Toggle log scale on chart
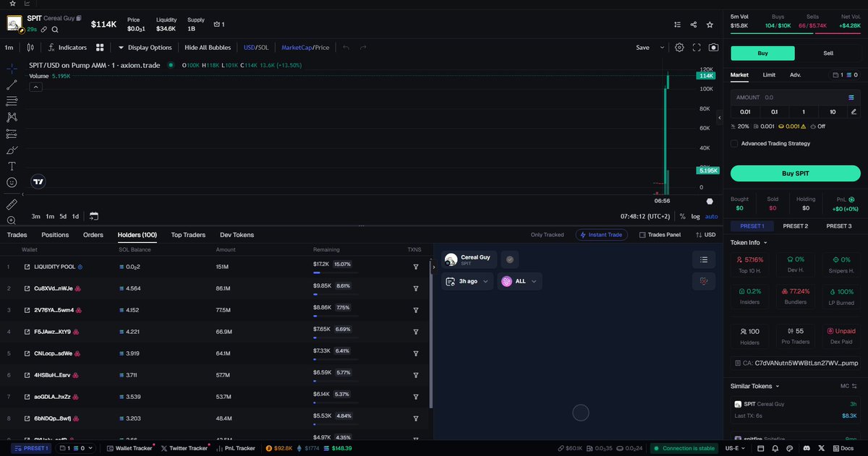 [695, 216]
